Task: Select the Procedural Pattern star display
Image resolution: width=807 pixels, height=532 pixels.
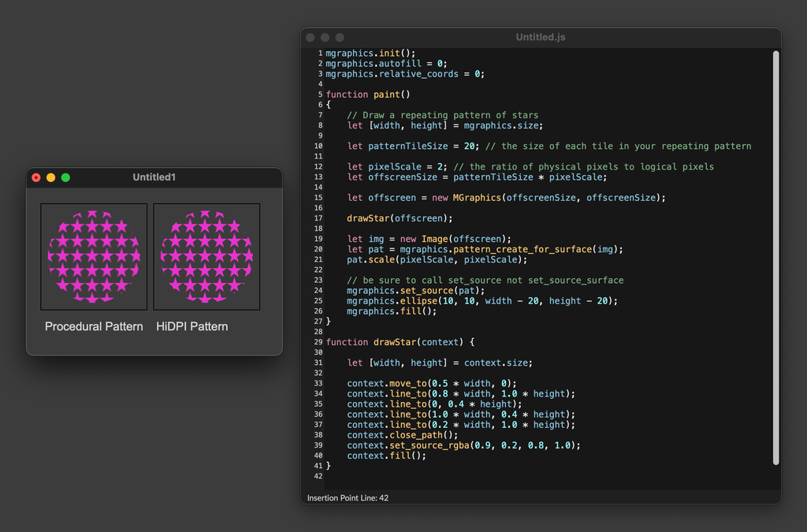Action: click(x=94, y=256)
